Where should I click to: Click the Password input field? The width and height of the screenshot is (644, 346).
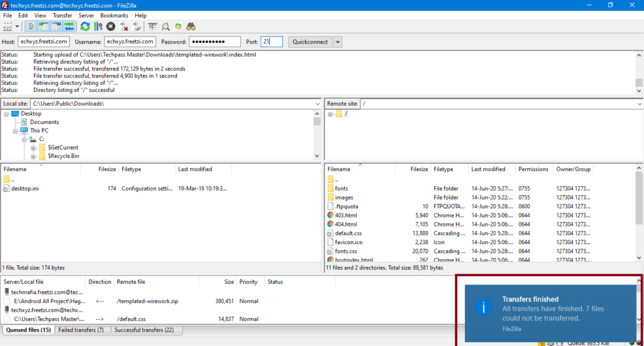214,42
